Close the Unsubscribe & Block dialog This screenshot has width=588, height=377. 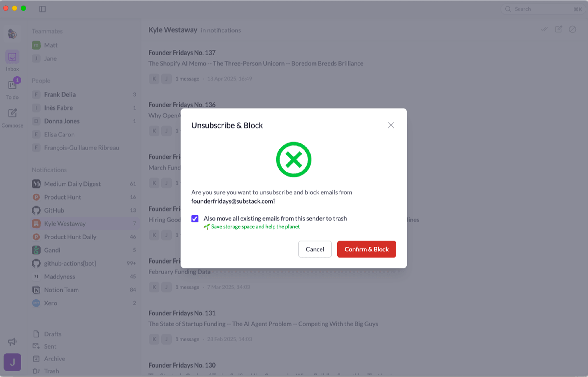tap(391, 125)
